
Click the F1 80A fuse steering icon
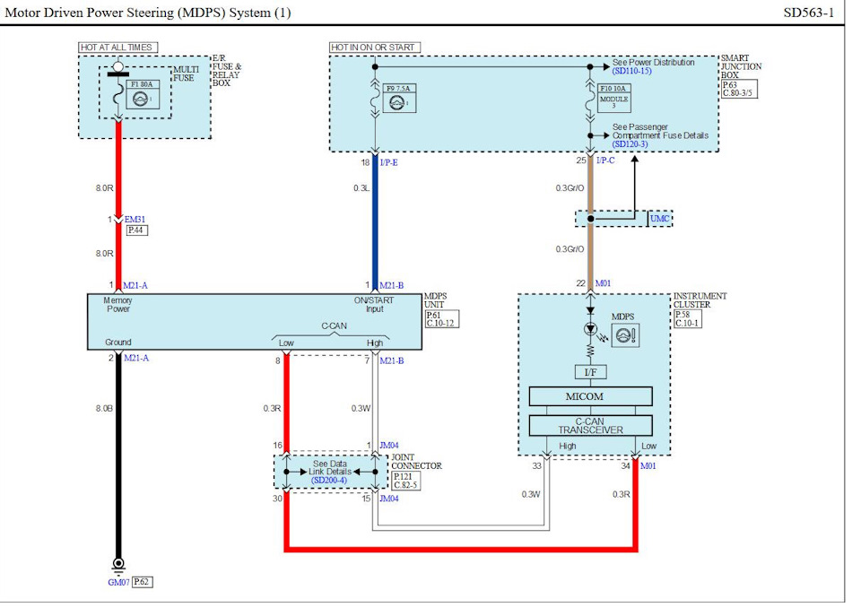142,100
